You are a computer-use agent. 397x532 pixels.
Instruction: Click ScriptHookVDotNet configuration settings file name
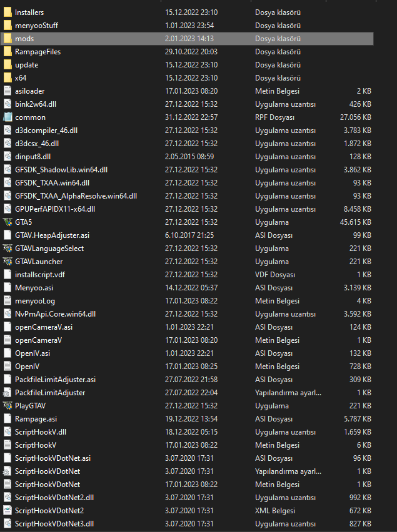pyautogui.click(x=48, y=471)
